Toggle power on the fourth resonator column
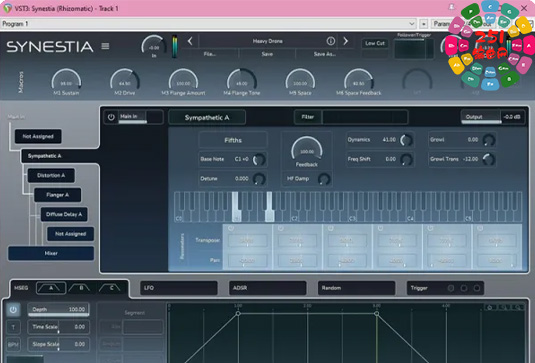 tap(380, 228)
